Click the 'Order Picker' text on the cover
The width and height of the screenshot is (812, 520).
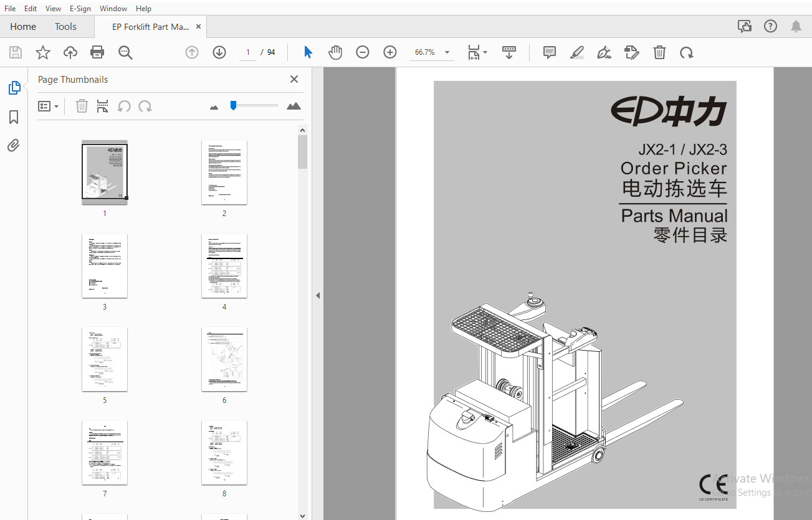tap(674, 168)
